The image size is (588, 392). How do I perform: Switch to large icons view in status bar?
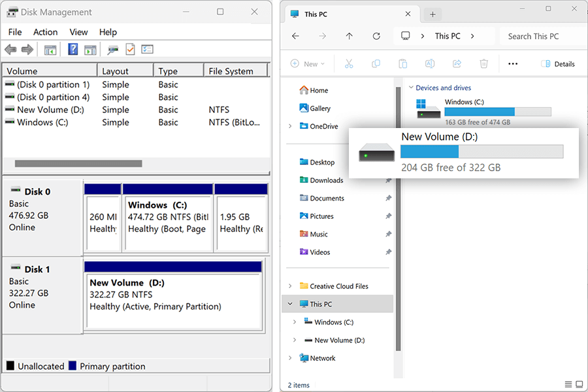(580, 384)
